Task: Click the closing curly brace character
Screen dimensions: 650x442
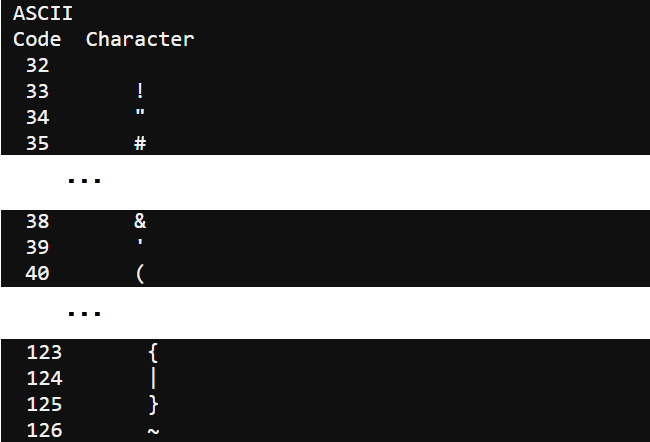Action: coord(153,405)
